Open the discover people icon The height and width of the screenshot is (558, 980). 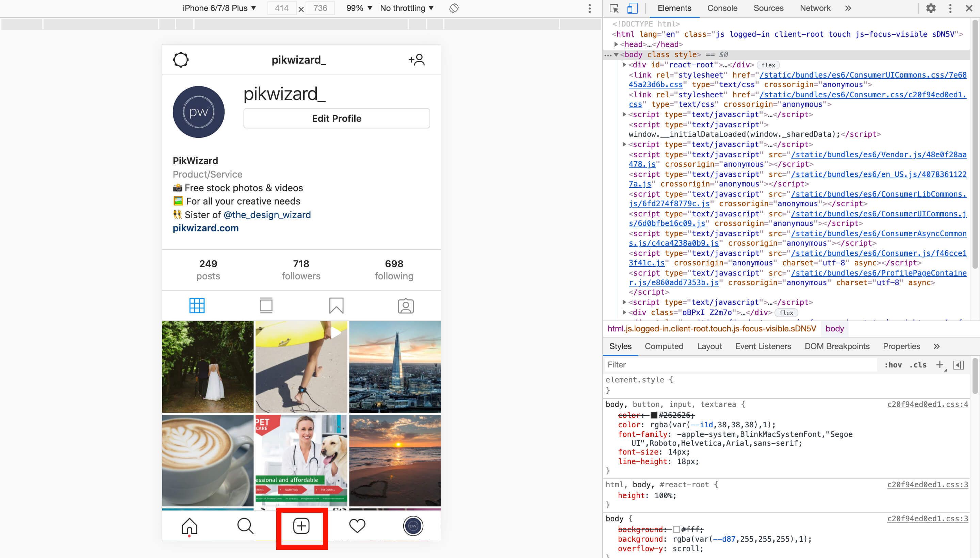pos(416,60)
